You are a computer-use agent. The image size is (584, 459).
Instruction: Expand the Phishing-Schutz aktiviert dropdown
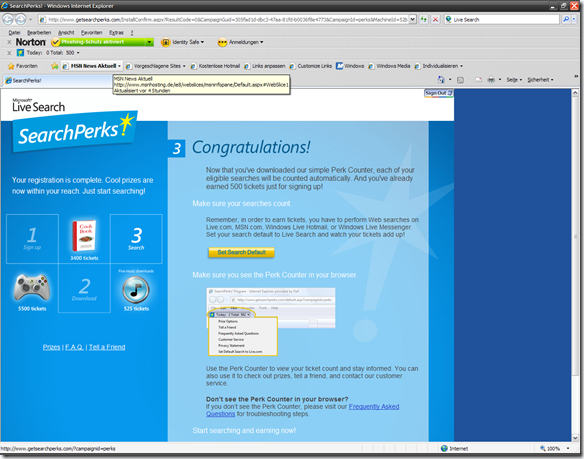tap(149, 42)
